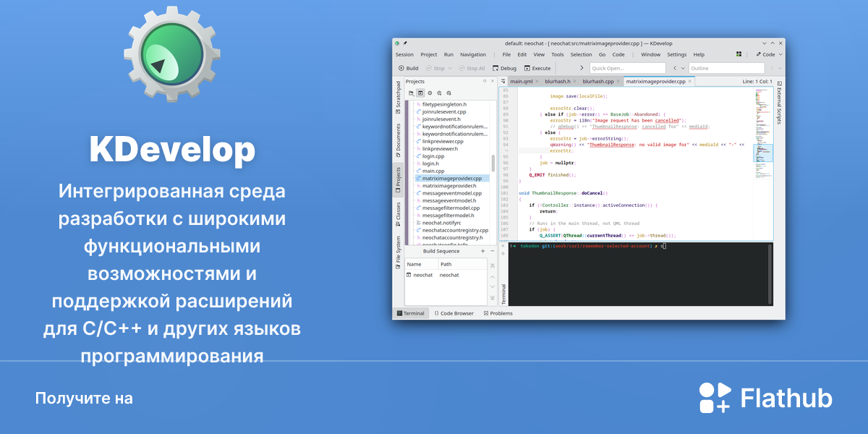Screen dimensions: 868x434
Task: Click the document list icon left of tabs
Action: 503,82
